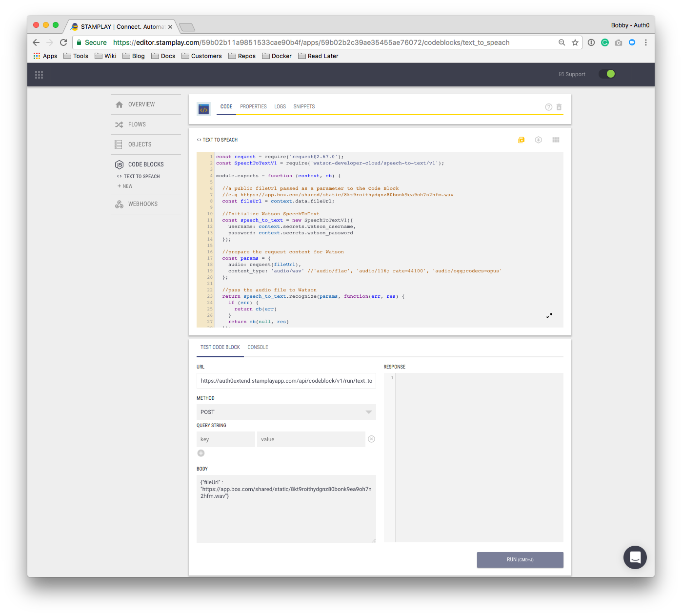
Task: Click code line "const fileUrl = context.data.fileUrl;"
Action: coord(279,201)
